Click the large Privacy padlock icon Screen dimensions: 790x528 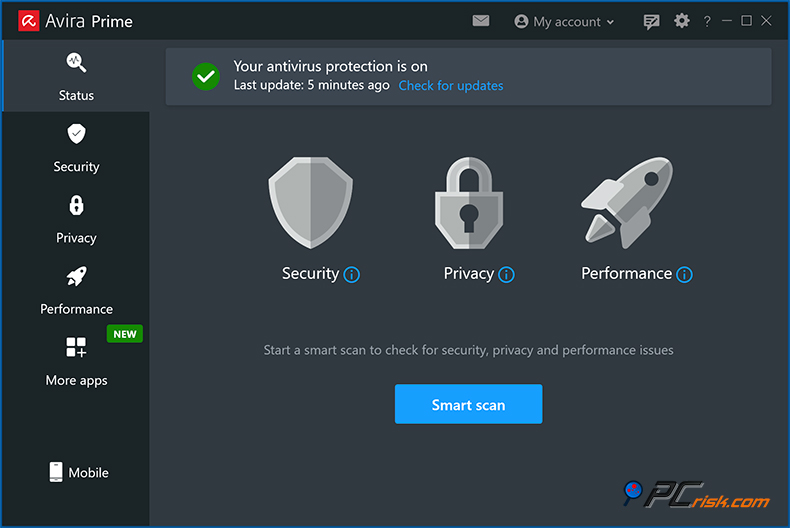[469, 203]
